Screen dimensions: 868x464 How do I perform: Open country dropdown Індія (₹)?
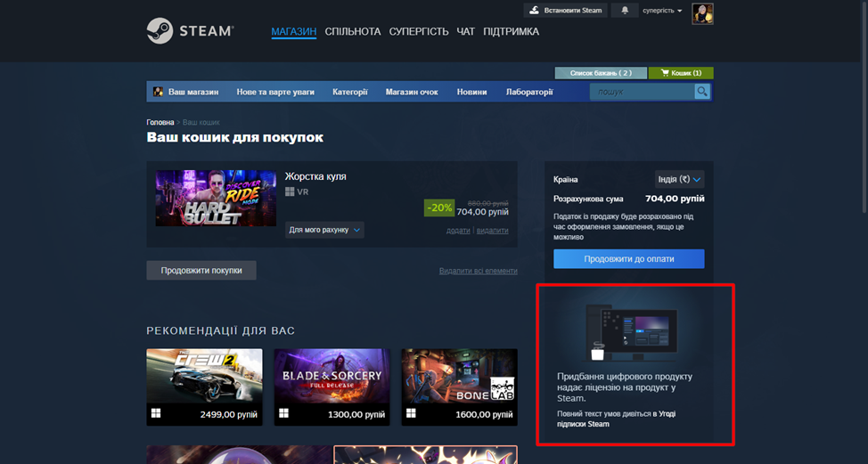tap(679, 179)
